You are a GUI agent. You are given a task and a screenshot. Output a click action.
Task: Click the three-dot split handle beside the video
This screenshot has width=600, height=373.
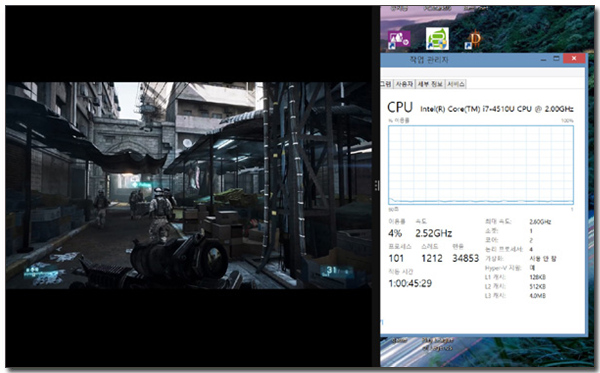click(x=377, y=186)
